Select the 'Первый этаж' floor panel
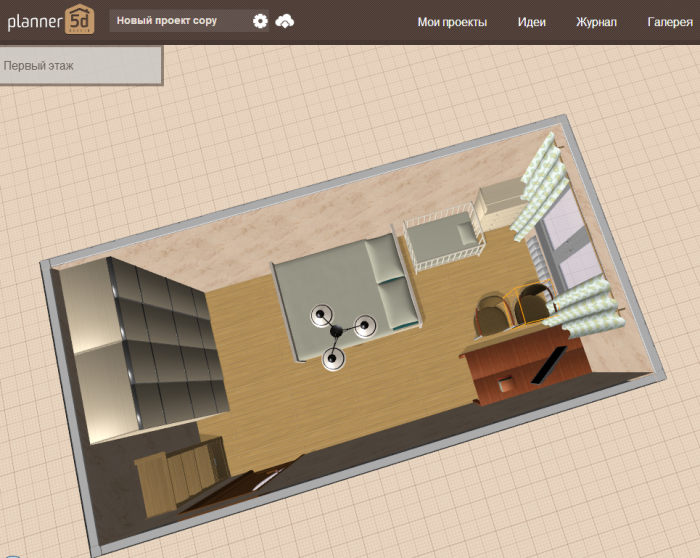This screenshot has height=558, width=700. pyautogui.click(x=81, y=65)
